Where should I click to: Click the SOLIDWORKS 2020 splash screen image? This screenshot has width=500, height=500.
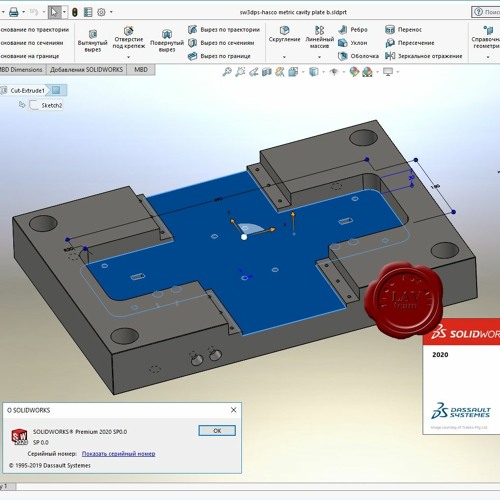pyautogui.click(x=461, y=376)
